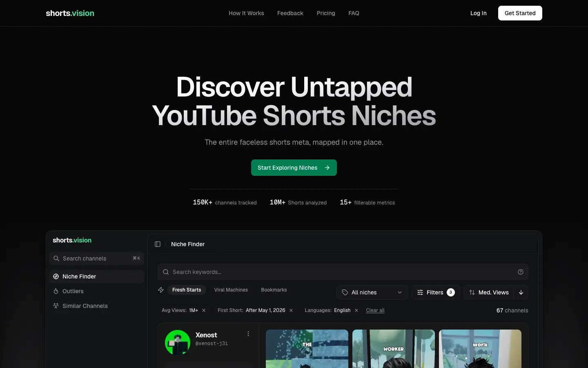Remove the Avg Views 1M+ filter

point(204,310)
